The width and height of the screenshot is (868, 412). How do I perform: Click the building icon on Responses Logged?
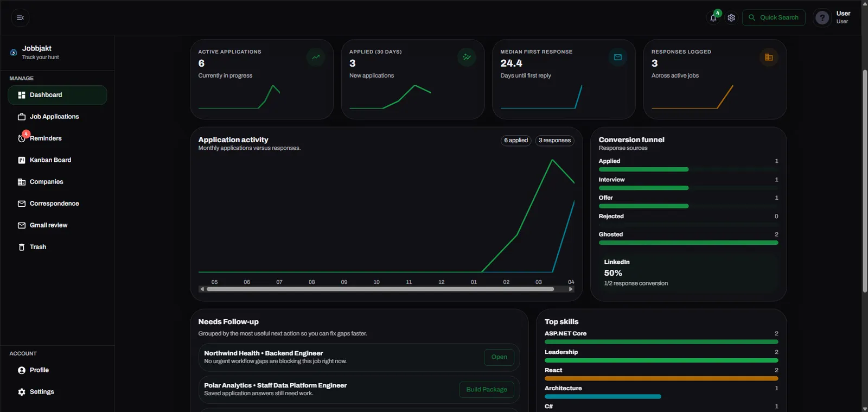pyautogui.click(x=769, y=57)
